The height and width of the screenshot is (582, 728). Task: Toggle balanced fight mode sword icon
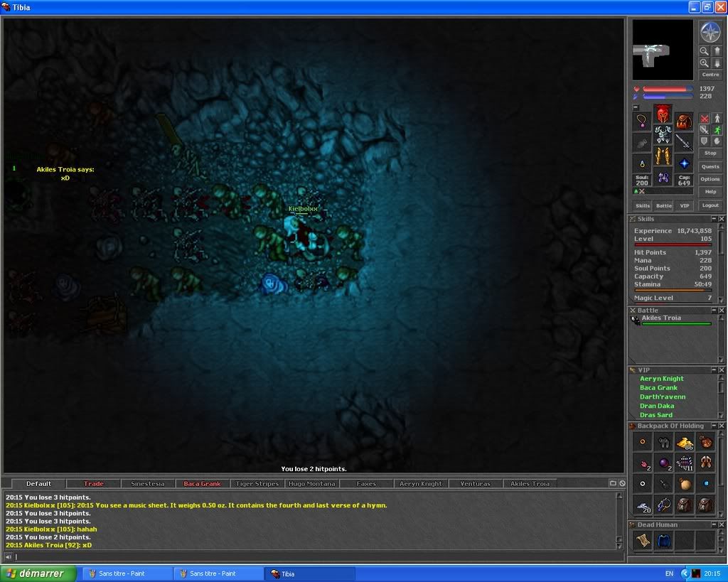click(705, 130)
